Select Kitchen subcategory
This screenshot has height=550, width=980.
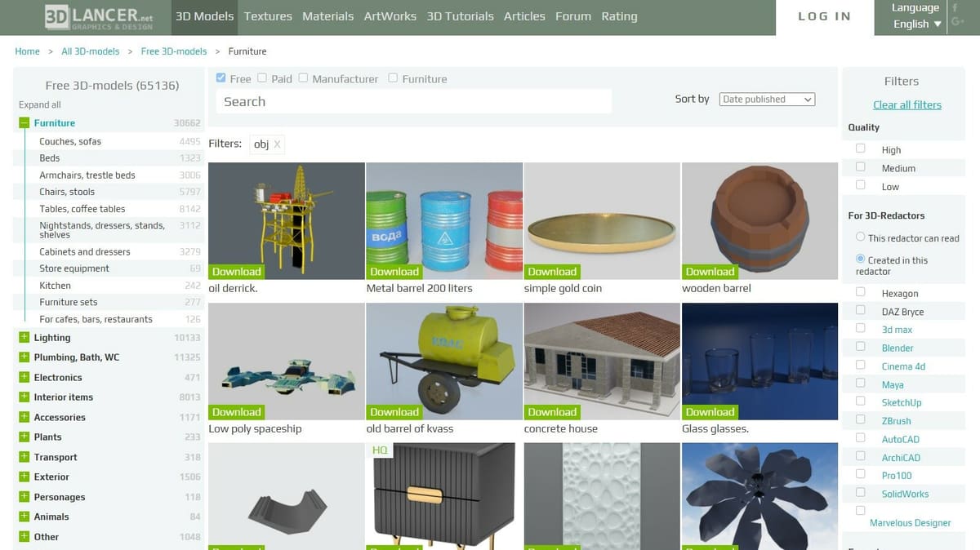coord(55,286)
